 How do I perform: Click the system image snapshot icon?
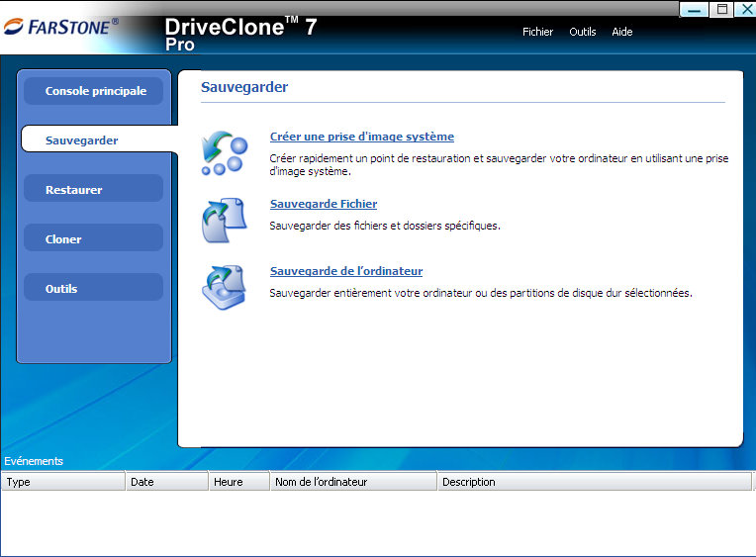click(x=225, y=153)
